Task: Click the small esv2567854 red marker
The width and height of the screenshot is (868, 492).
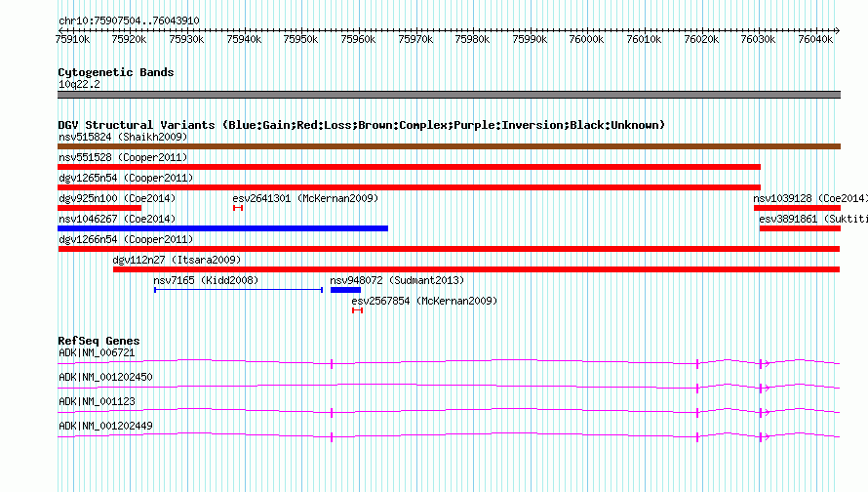Action: (x=358, y=310)
